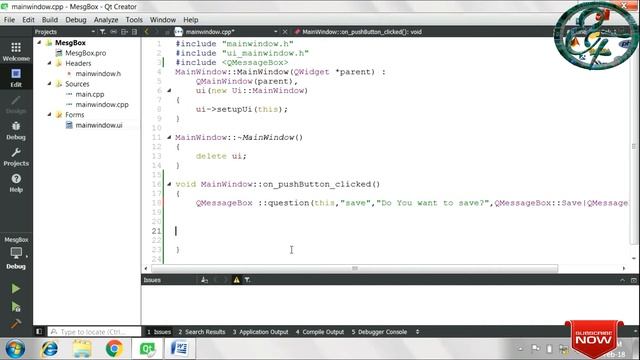Open Debugger Console pane

(x=379, y=332)
